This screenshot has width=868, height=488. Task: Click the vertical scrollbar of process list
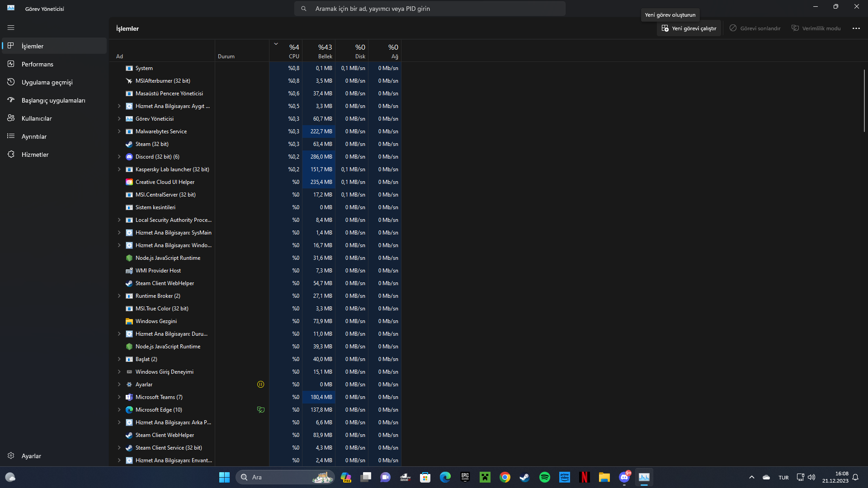pos(864,100)
